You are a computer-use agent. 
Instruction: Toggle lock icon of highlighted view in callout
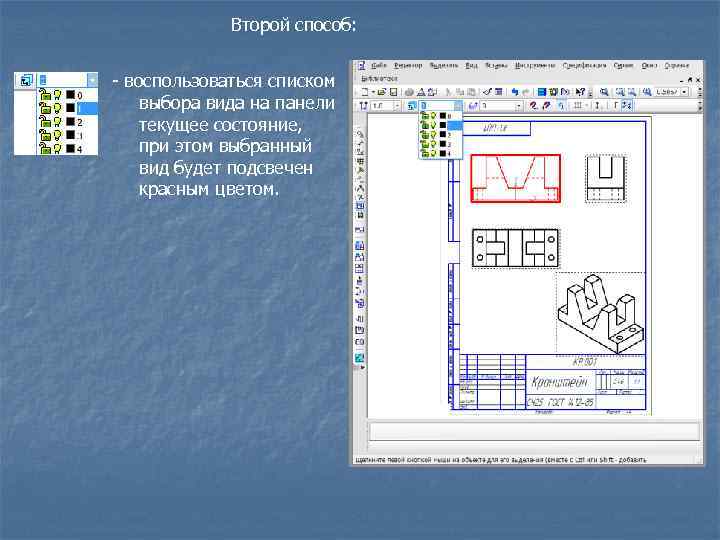[x=45, y=108]
